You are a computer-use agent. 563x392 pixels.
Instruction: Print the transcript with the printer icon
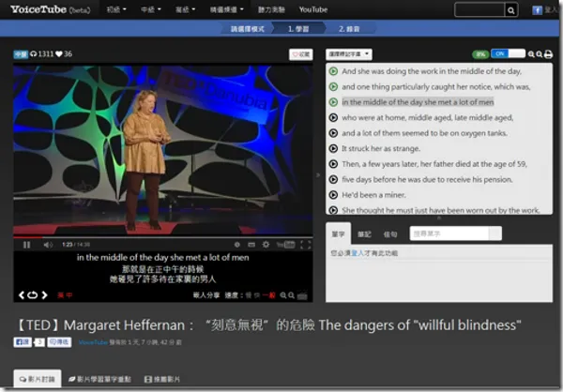click(548, 54)
